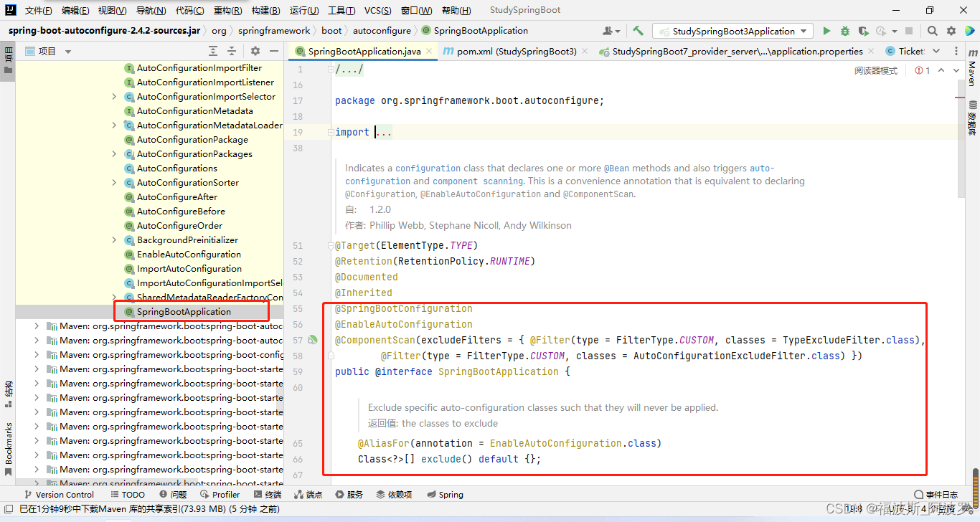Click the springframework breadcrumb
This screenshot has width=980, height=522.
pos(274,31)
